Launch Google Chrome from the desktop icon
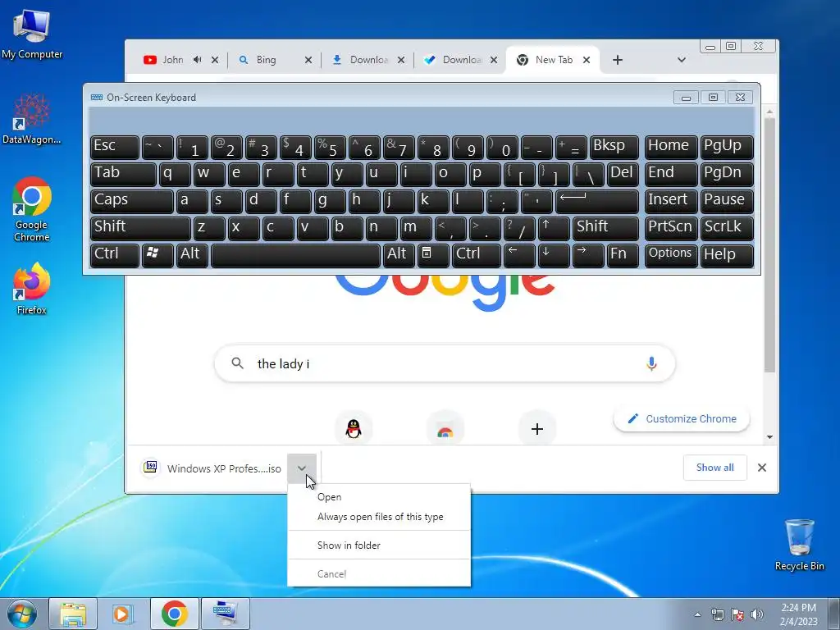840x630 pixels. [32, 209]
